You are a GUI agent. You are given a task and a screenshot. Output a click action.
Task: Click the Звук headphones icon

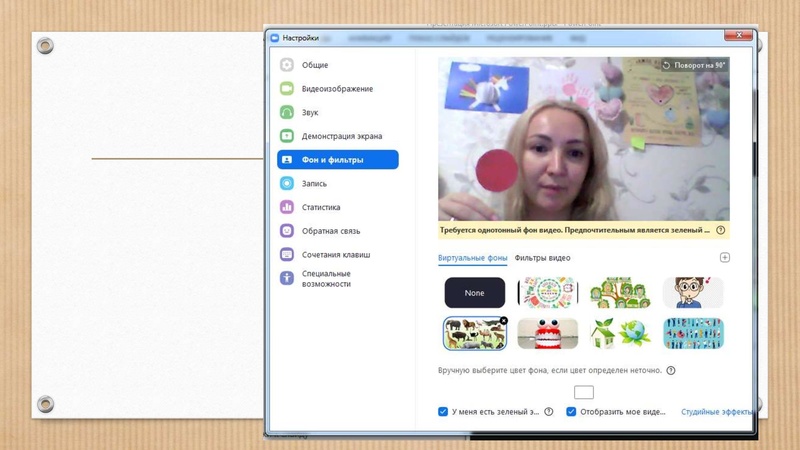click(287, 113)
